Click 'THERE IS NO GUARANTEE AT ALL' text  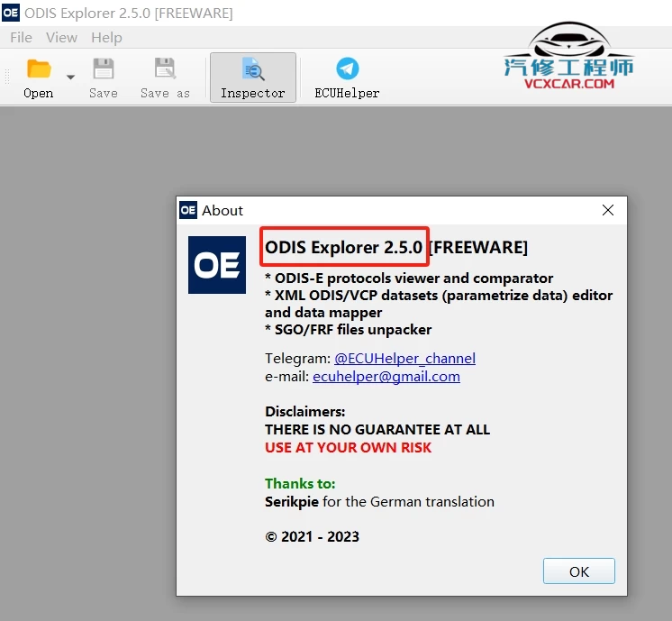377,429
